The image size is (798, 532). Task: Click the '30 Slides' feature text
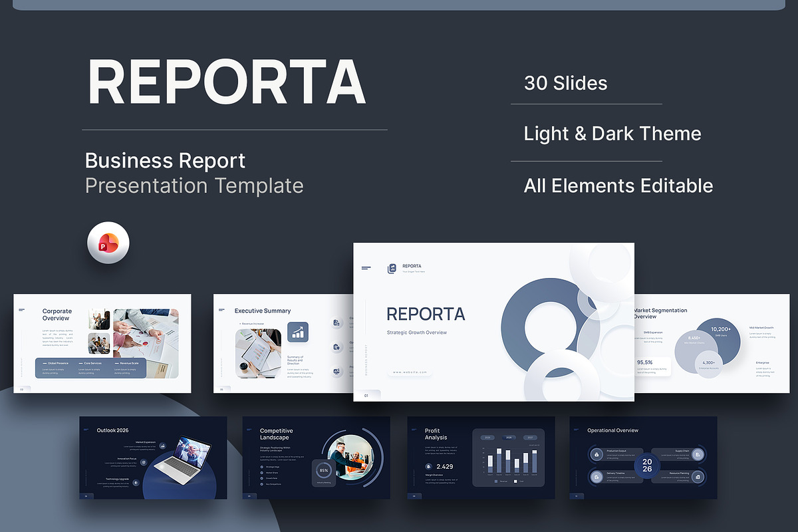coord(566,83)
